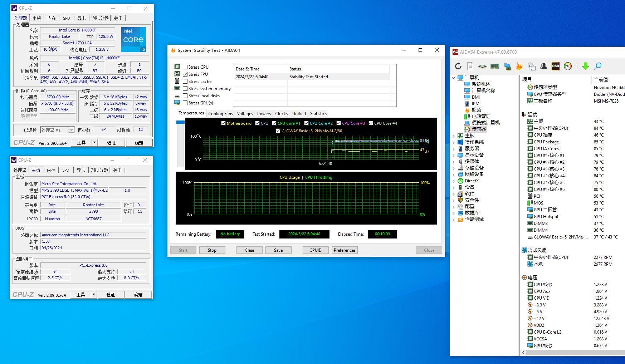Open the 处理器 #1 selection dropdown

(x=71, y=130)
